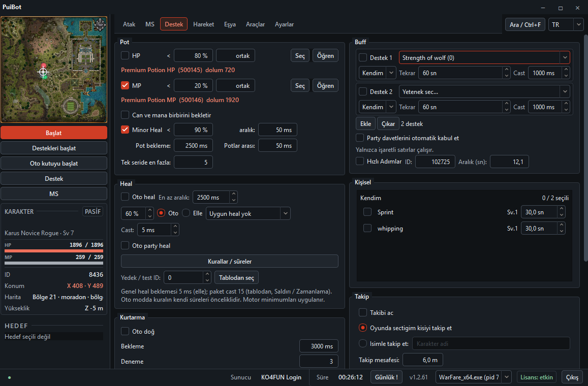
Task: Expand the 'Uygun heal yok' heal dropdown
Action: (248, 214)
